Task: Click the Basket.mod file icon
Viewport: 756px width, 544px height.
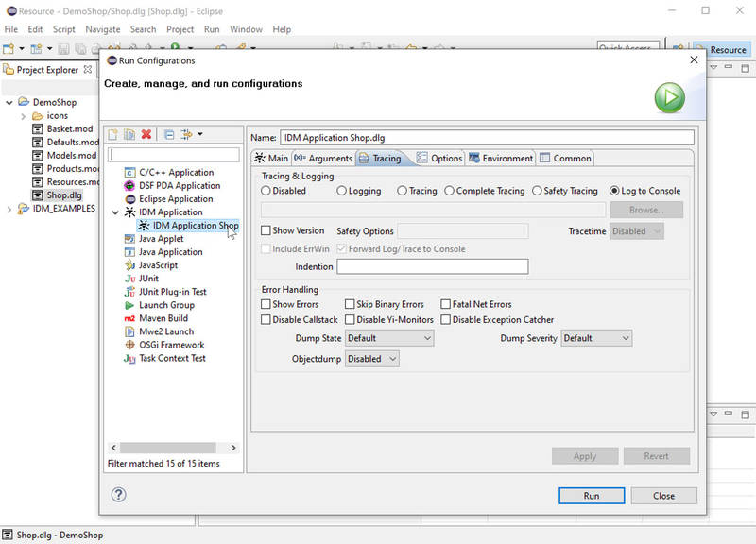Action: coord(38,129)
